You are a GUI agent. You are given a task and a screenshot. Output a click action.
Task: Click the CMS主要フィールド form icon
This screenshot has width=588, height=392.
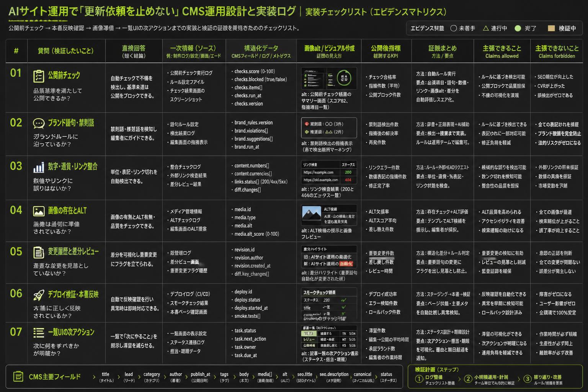click(x=18, y=376)
